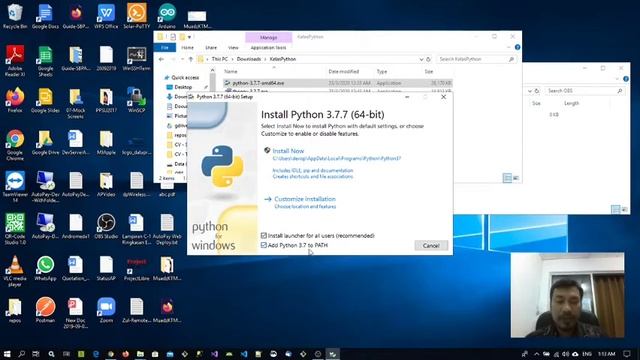Open the repos folder shortcut on desktop
640x360 pixels.
15,310
